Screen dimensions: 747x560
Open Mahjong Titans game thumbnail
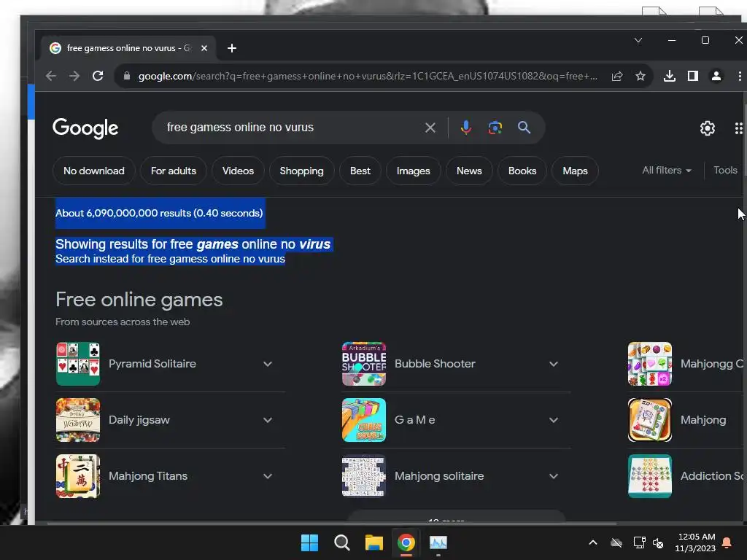[x=78, y=476]
